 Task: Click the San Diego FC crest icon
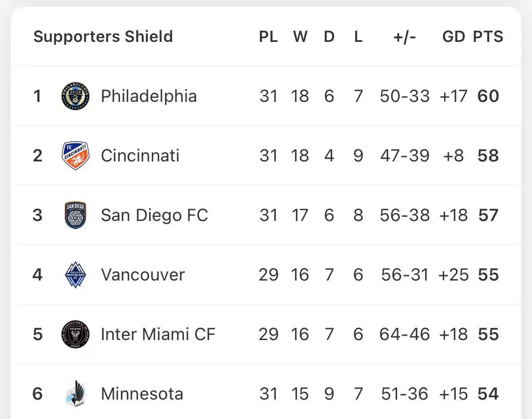(75, 215)
